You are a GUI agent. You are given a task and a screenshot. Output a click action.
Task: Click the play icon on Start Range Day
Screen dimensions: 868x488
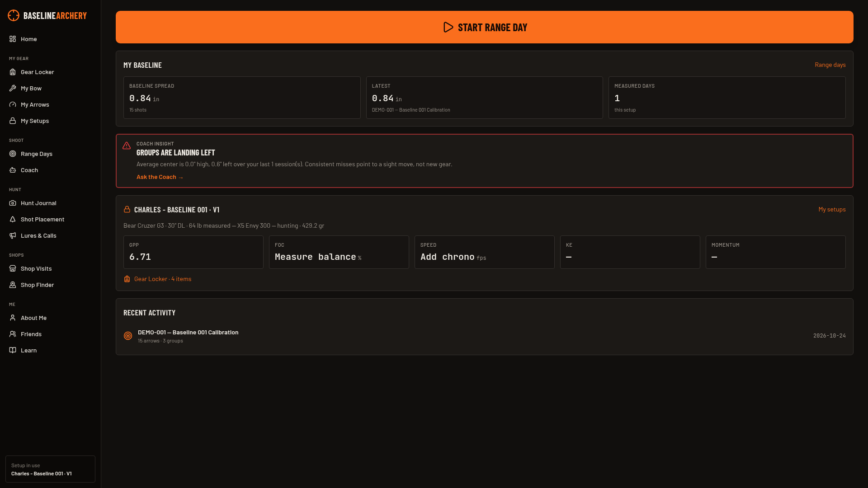click(x=448, y=27)
